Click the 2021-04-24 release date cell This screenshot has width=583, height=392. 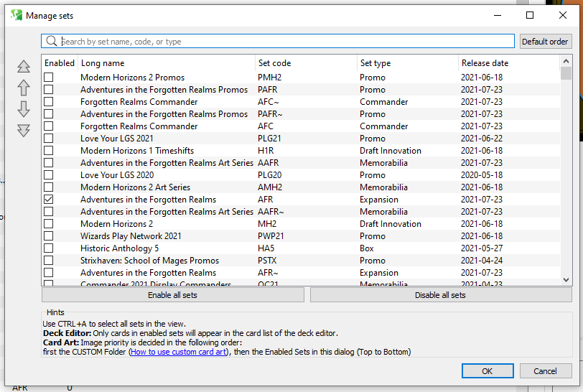[482, 261]
